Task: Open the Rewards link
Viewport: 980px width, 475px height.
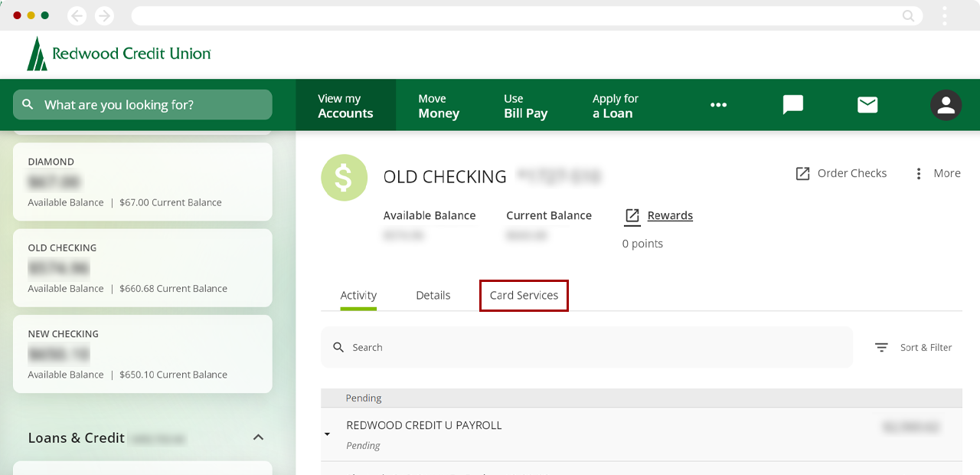Action: click(x=670, y=215)
